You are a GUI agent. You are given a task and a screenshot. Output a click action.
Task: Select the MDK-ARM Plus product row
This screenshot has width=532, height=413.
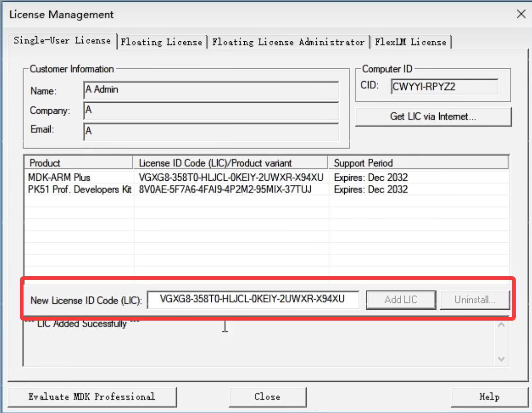tap(267, 178)
